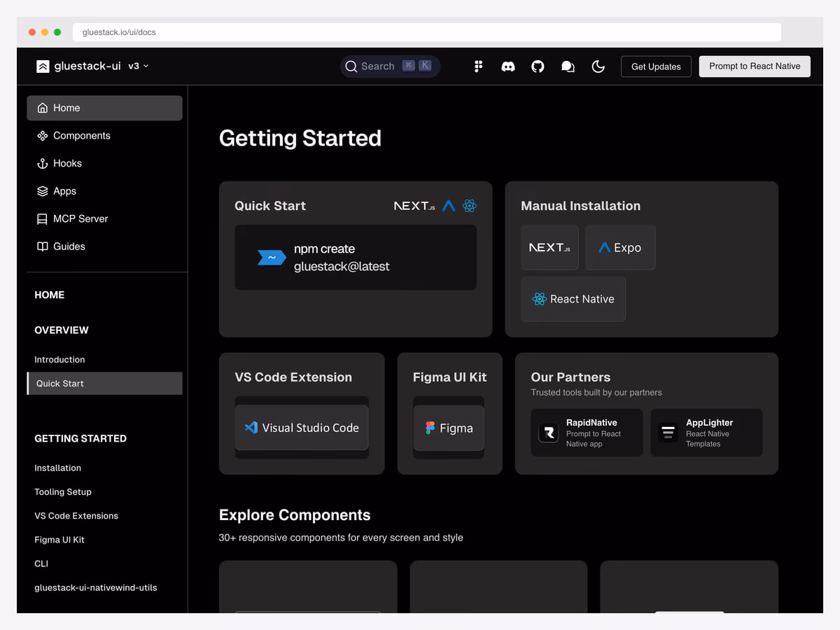The width and height of the screenshot is (840, 630).
Task: Open the chat bubbles icon in header
Action: [x=568, y=66]
